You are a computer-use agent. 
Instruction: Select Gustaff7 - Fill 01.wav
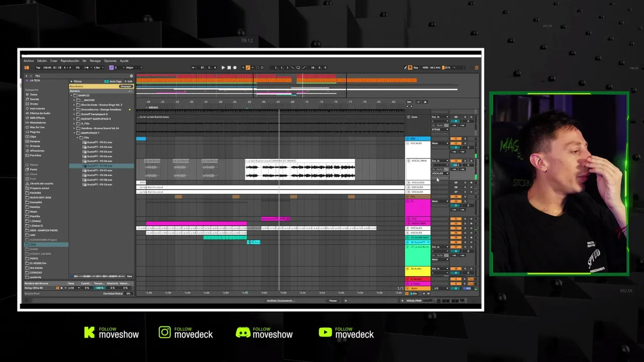click(x=99, y=142)
